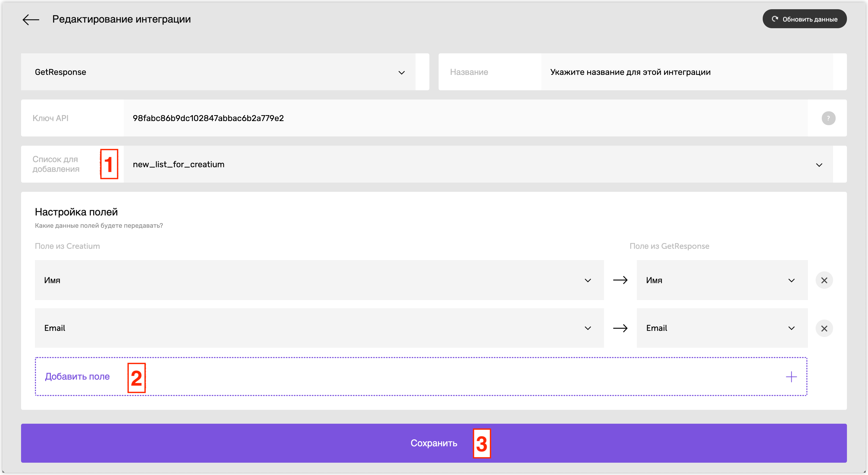Open Creatium Имя field dropdown
The image size is (868, 475).
click(319, 280)
